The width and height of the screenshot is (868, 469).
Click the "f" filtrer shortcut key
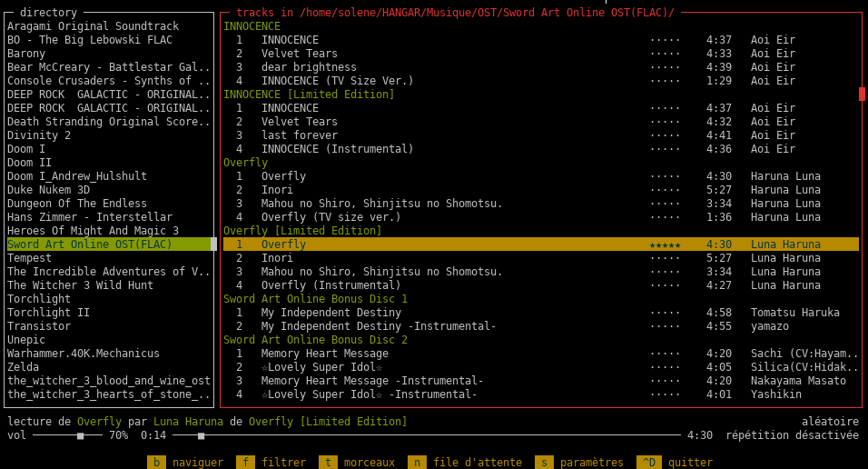245,463
